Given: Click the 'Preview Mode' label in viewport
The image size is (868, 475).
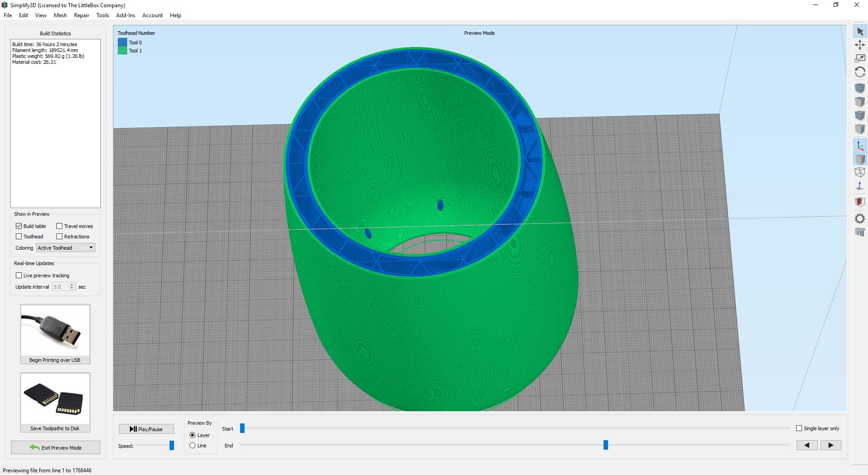Looking at the screenshot, I should pos(479,33).
